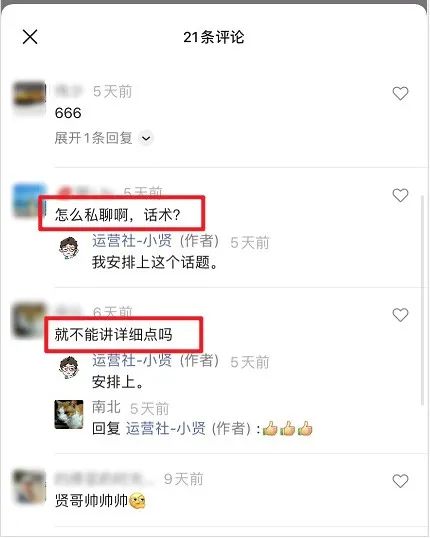
Task: Open mentioned 运营社-小贤 in 南北's reply
Action: click(x=188, y=429)
